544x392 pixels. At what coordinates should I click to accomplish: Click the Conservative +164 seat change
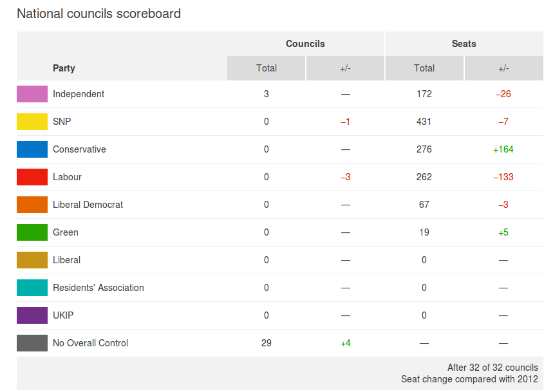pos(503,149)
